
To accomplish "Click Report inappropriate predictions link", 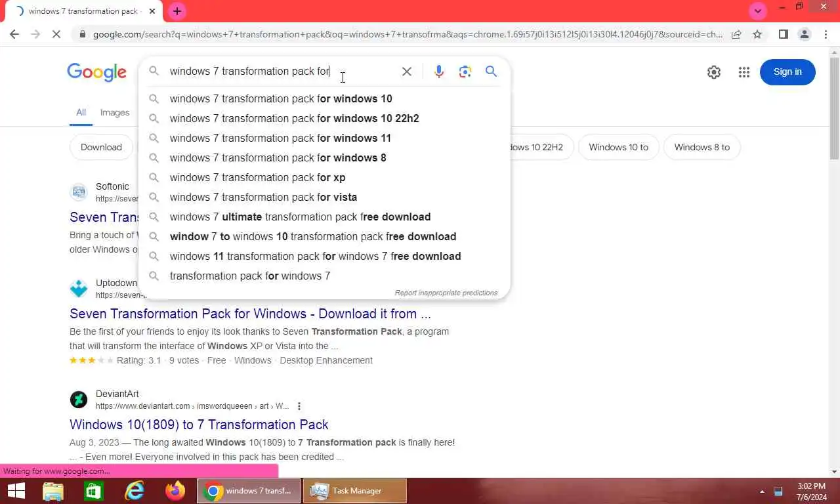I will [446, 293].
